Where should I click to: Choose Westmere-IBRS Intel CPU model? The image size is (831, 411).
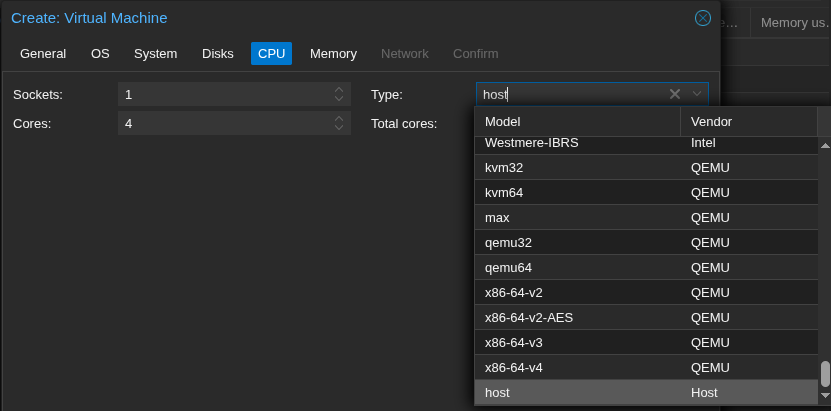531,143
